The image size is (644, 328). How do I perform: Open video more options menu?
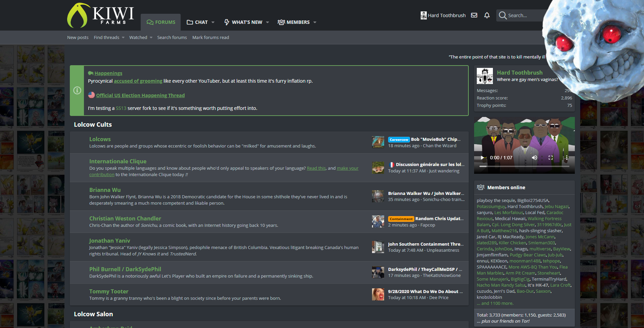click(x=567, y=158)
